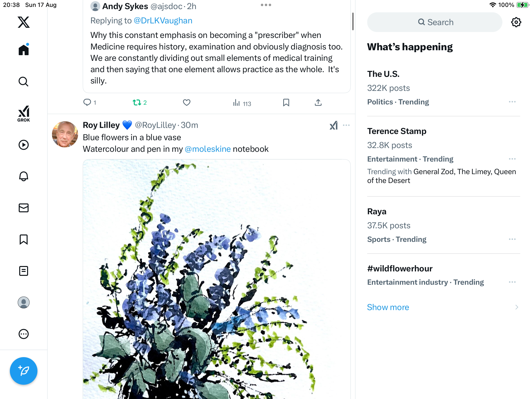Open the Notifications bell

[24, 176]
